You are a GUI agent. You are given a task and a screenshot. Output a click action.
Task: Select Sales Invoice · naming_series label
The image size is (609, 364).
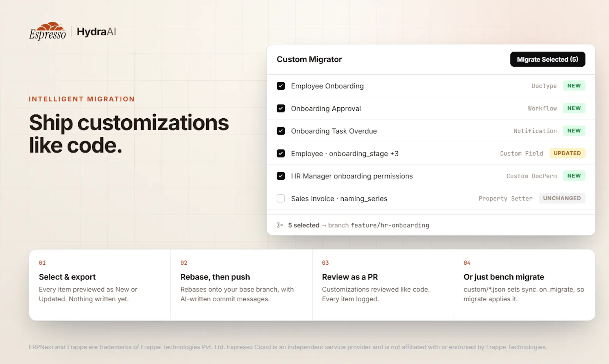click(x=339, y=199)
